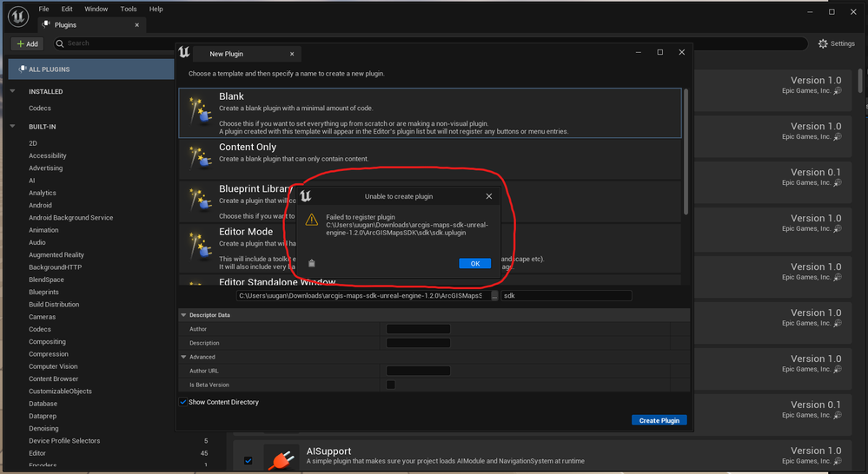The image size is (868, 474).
Task: Select the Analytics category
Action: pos(43,193)
